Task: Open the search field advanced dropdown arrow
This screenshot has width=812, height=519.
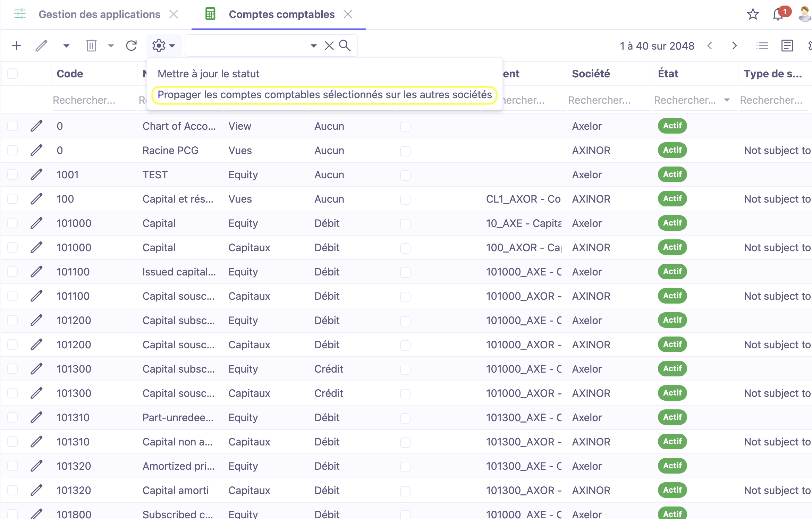Action: point(313,46)
